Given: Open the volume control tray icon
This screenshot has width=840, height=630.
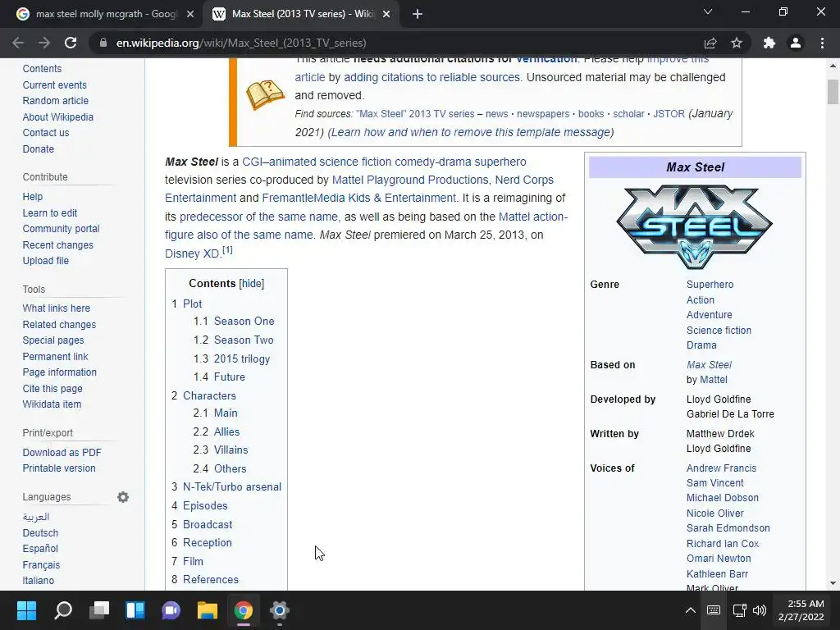Looking at the screenshot, I should tap(760, 610).
